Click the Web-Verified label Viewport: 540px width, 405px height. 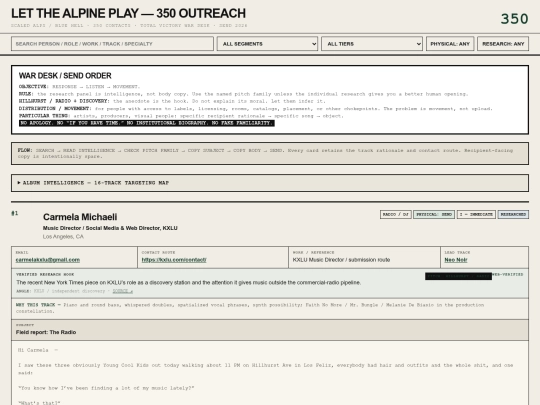click(x=508, y=274)
